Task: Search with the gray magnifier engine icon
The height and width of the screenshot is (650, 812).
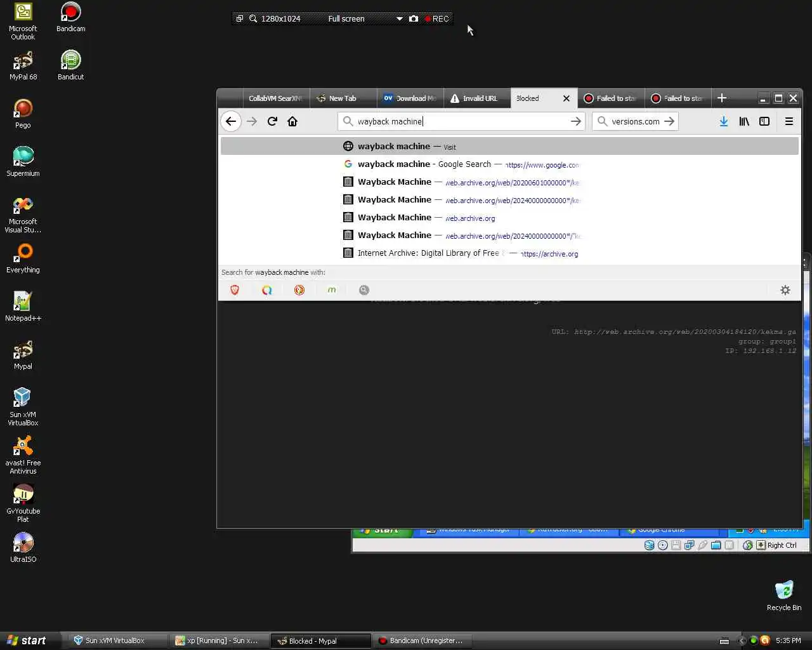Action: tap(364, 290)
